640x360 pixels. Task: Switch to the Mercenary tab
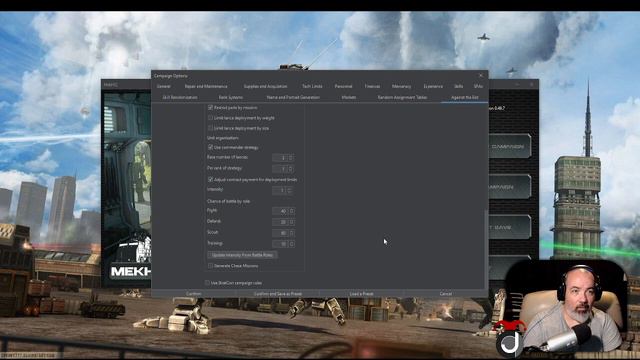point(401,87)
